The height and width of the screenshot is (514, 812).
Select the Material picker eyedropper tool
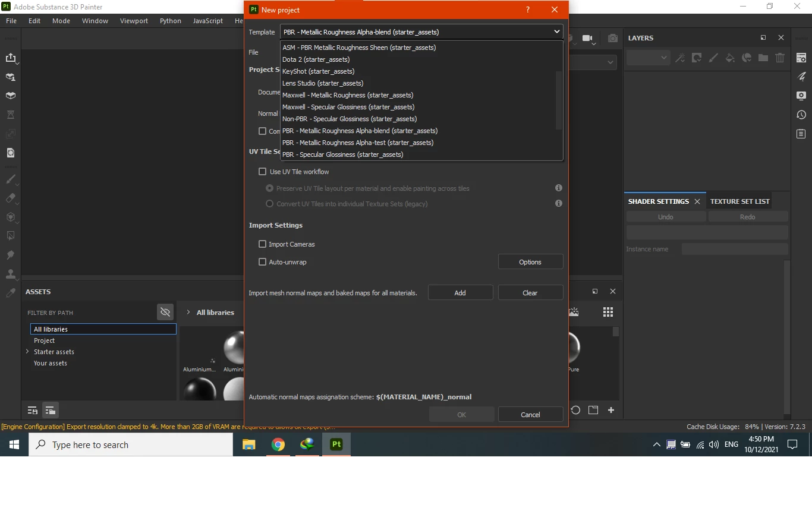11,293
